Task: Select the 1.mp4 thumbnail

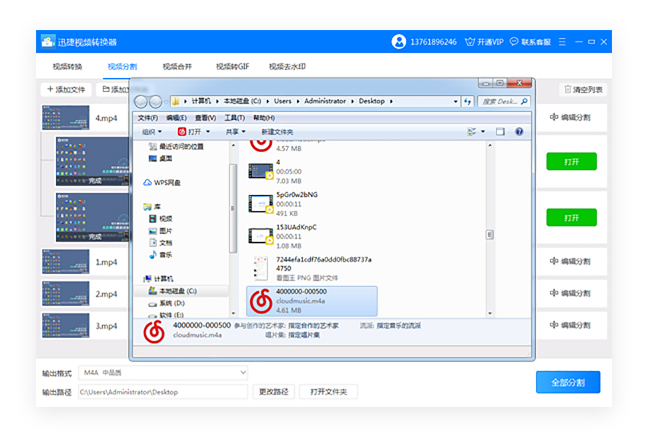Action: pyautogui.click(x=65, y=262)
